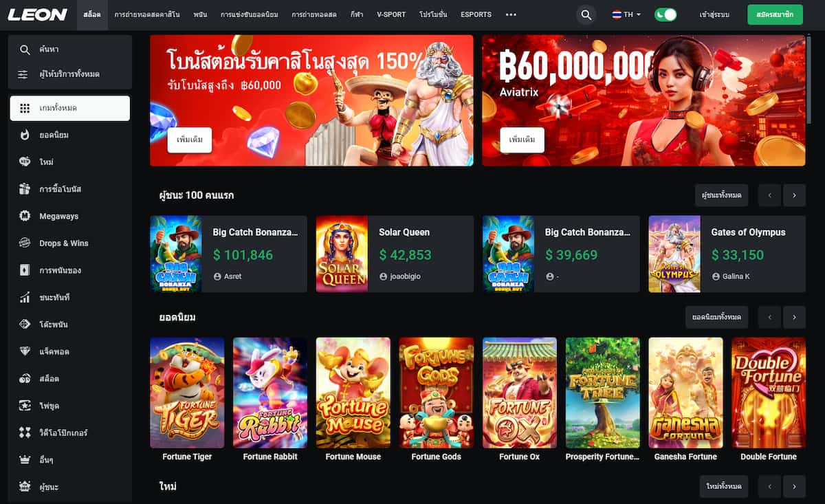Click the green registration button
The image size is (825, 504).
pyautogui.click(x=775, y=14)
